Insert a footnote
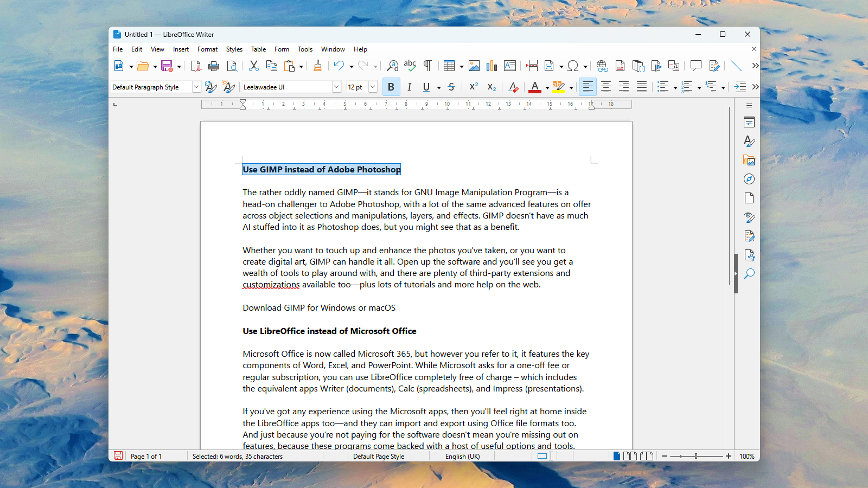The width and height of the screenshot is (868, 488). (620, 66)
